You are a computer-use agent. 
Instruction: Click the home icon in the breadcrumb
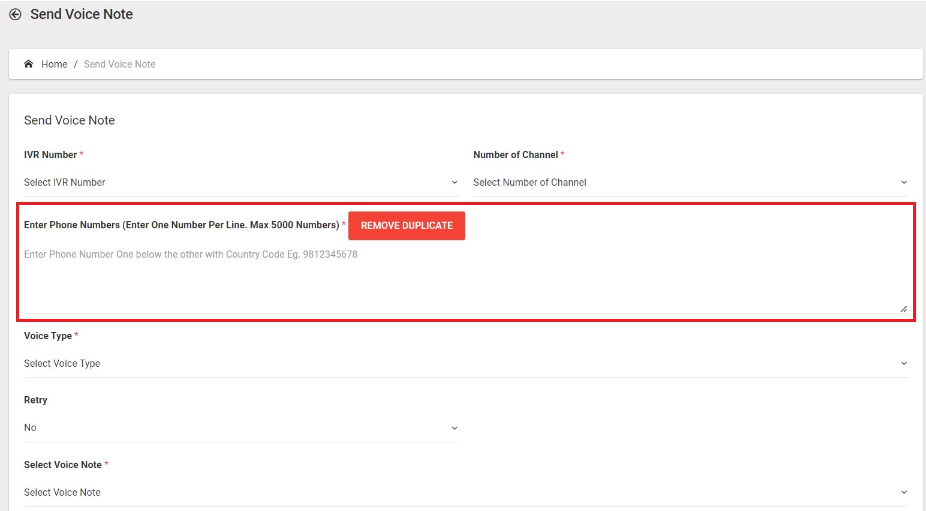(28, 64)
